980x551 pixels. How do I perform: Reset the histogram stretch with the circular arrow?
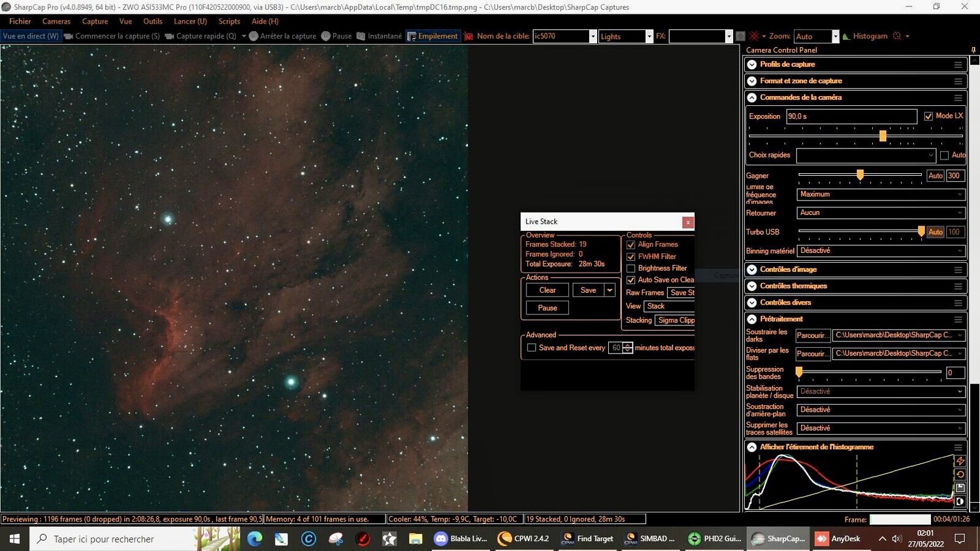(960, 475)
